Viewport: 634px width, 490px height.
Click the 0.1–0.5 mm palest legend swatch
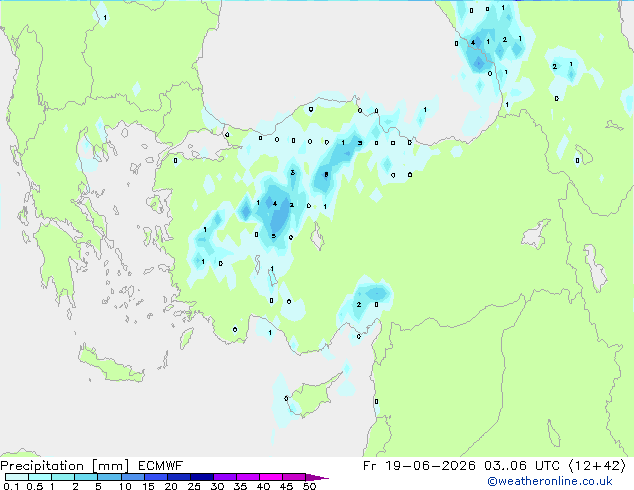point(17,477)
